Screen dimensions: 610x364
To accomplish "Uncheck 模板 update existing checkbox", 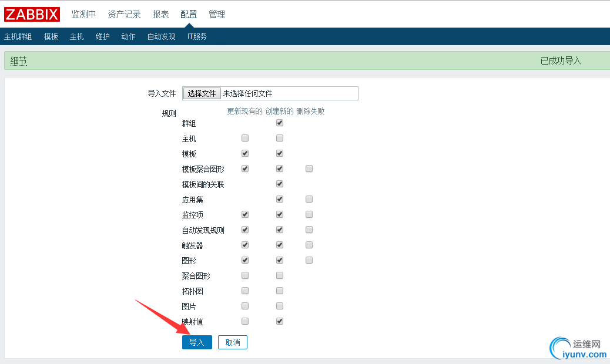I will (245, 153).
